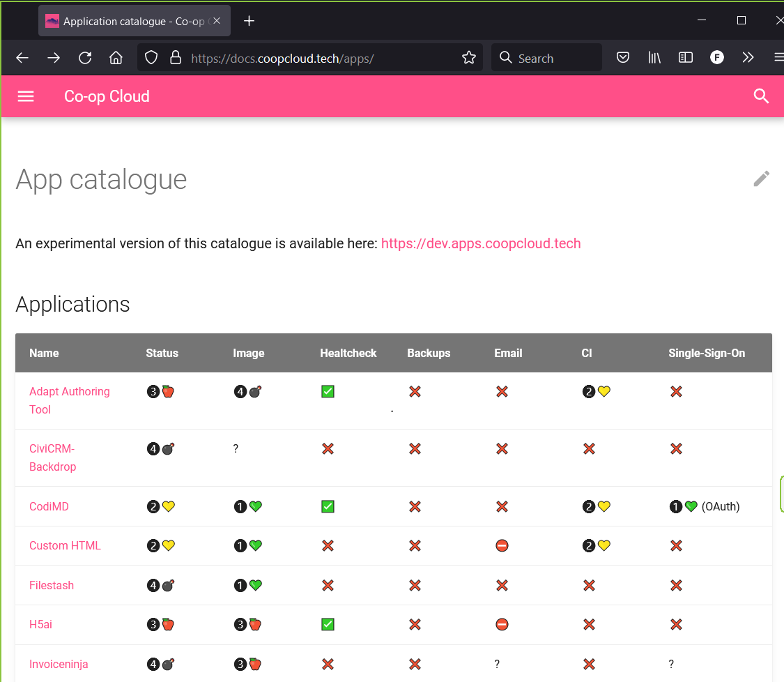
Task: Minimize the browser window
Action: [702, 20]
